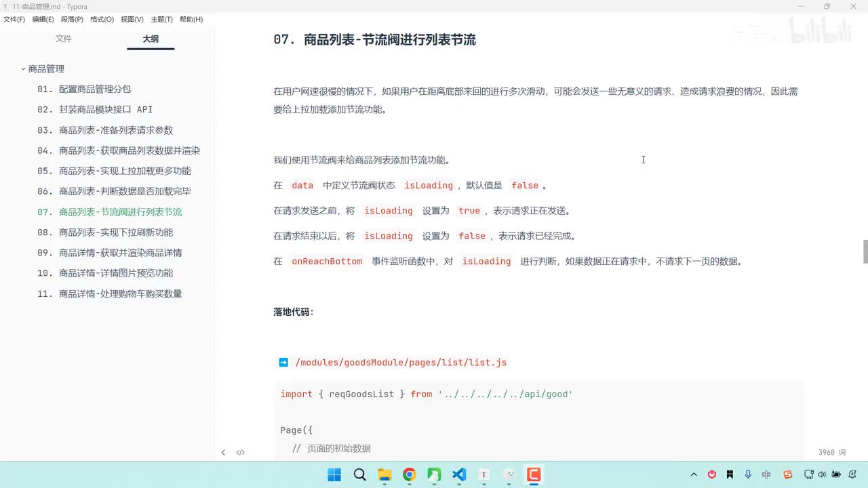This screenshot has width=868, height=488.
Task: Click the red shield tray icon
Action: point(712,474)
